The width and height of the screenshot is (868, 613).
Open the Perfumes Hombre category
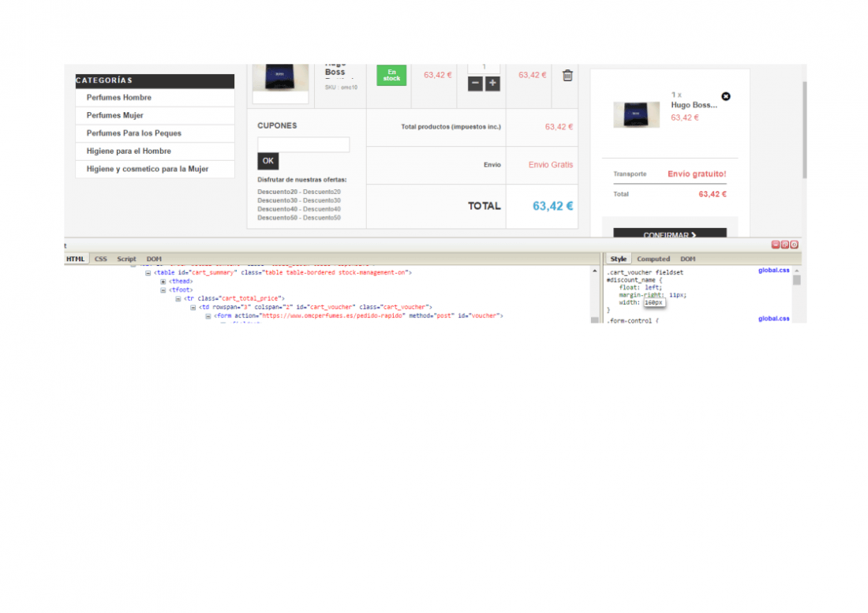pos(119,97)
